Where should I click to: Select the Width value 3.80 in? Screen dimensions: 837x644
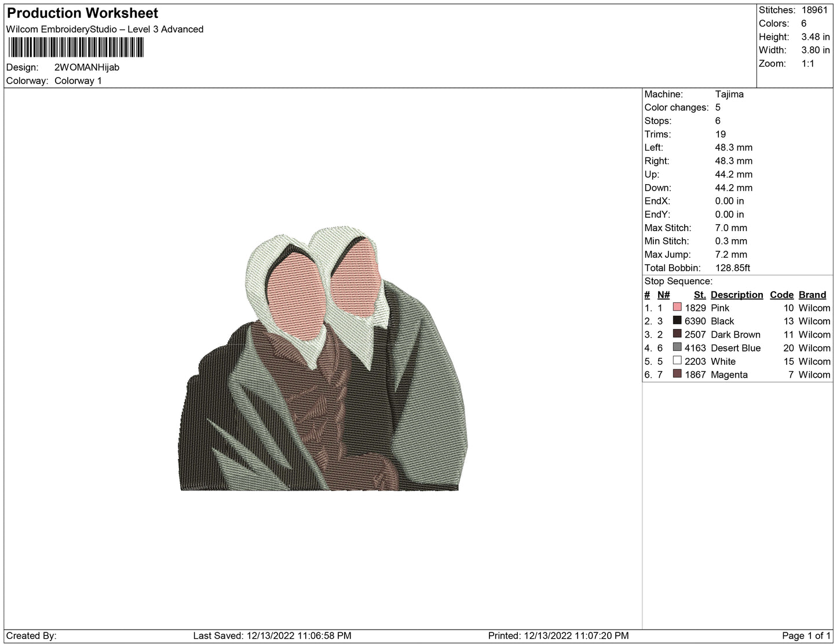tap(816, 50)
